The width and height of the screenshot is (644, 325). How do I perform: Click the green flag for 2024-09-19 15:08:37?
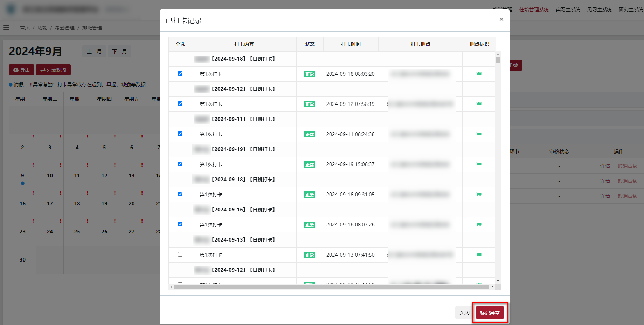[x=479, y=164]
